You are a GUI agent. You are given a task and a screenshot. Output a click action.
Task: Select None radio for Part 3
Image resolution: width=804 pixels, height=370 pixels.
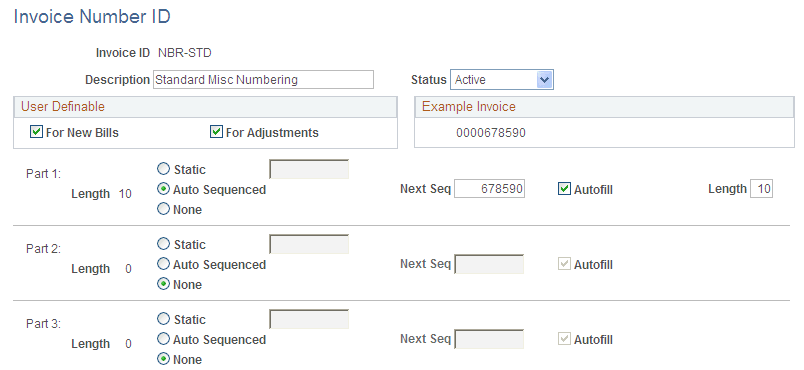163,359
